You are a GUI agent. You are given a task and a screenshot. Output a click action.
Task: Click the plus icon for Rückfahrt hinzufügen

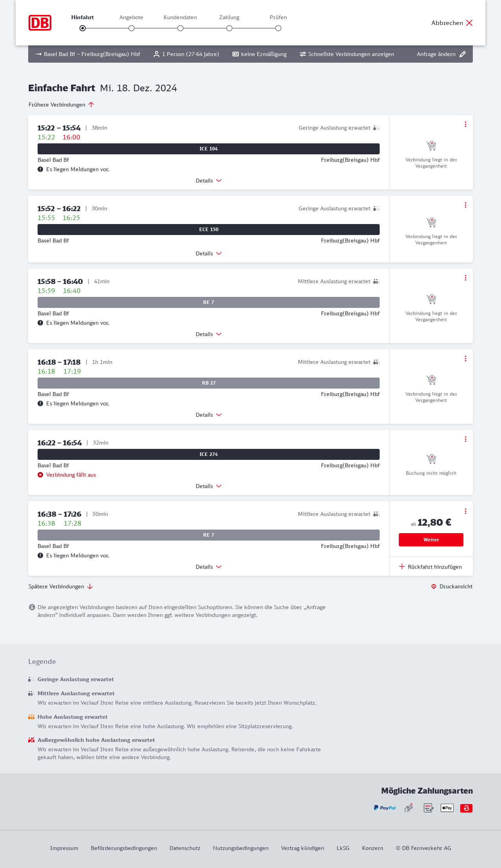[402, 567]
